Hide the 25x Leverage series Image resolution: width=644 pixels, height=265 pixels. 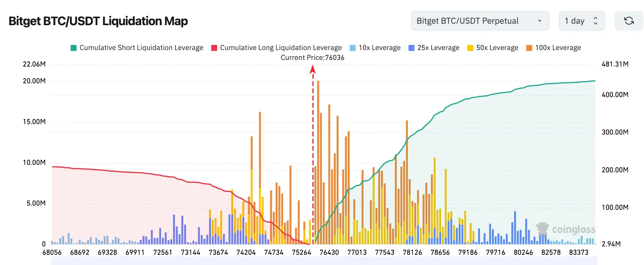coord(434,48)
